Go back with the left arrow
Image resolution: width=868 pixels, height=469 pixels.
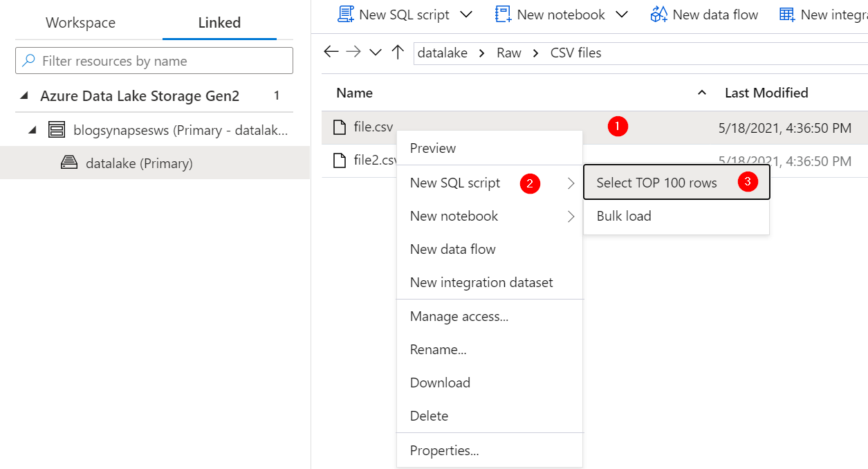tap(331, 52)
